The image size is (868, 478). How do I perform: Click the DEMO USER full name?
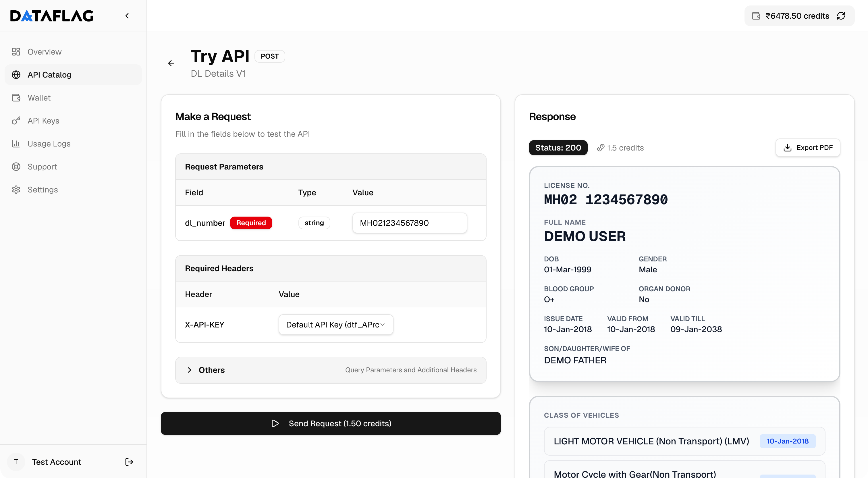585,236
